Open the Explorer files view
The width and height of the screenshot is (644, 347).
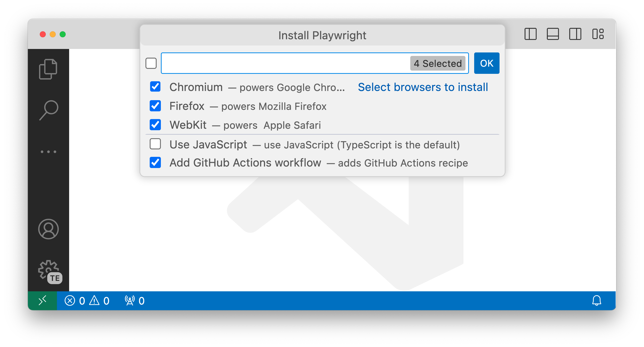click(x=48, y=69)
